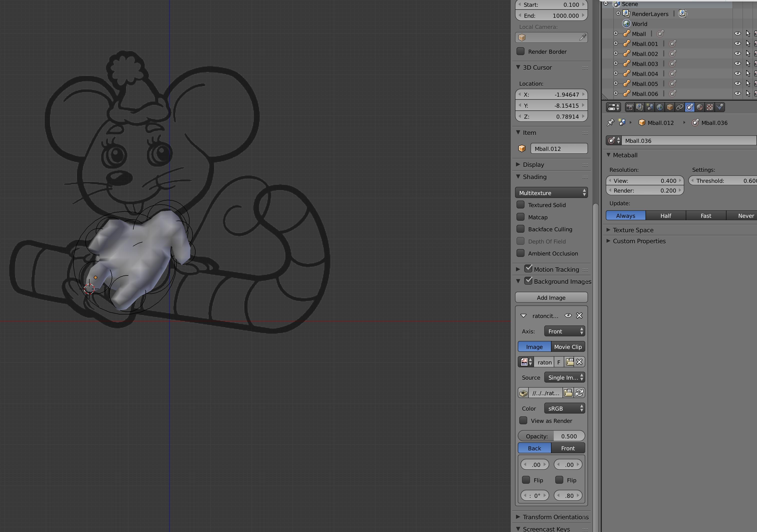
Task: Uncheck the Background Images checkbox
Action: (x=528, y=281)
